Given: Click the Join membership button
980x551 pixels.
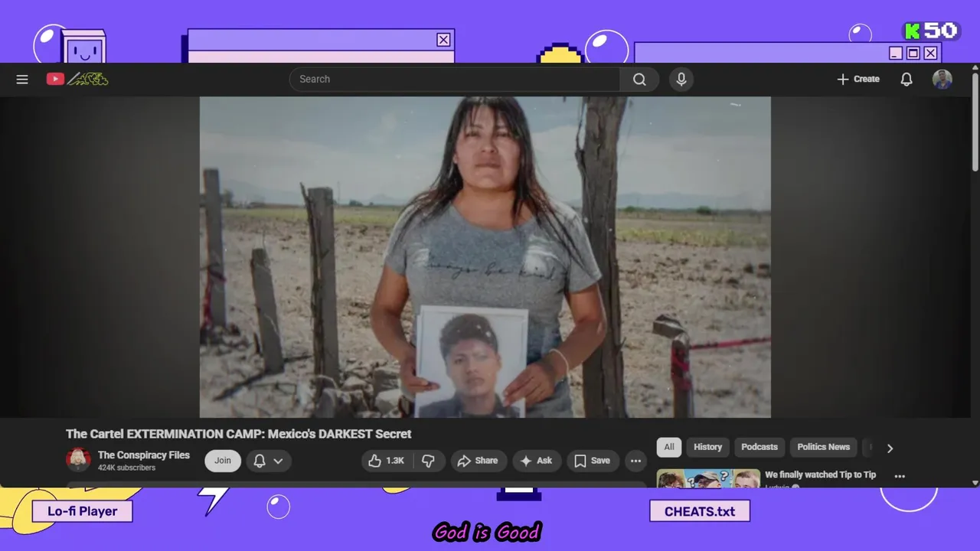Looking at the screenshot, I should pos(223,461).
